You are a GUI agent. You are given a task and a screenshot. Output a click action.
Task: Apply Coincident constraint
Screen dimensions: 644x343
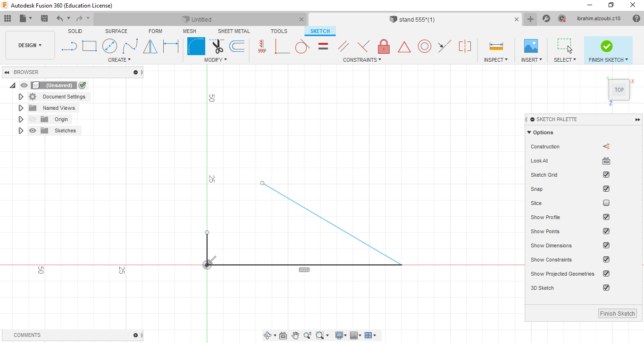[x=282, y=46]
